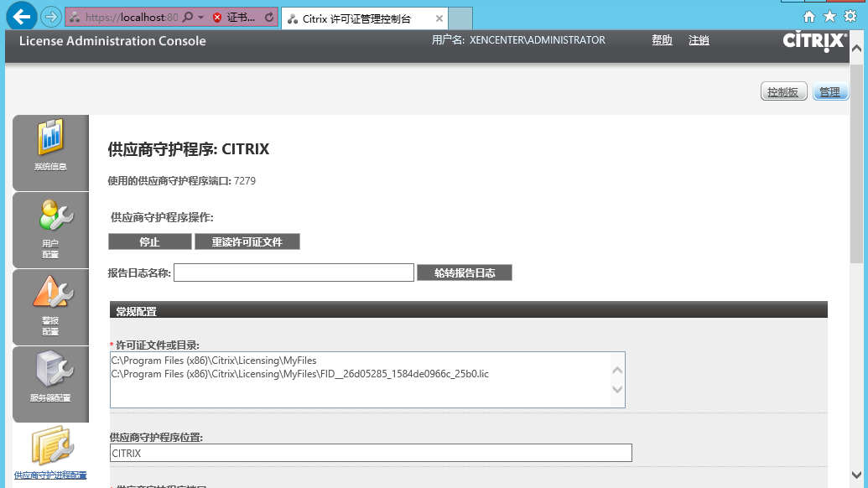Expand the address bar dropdown arrow
The height and width of the screenshot is (488, 868).
pyautogui.click(x=201, y=17)
